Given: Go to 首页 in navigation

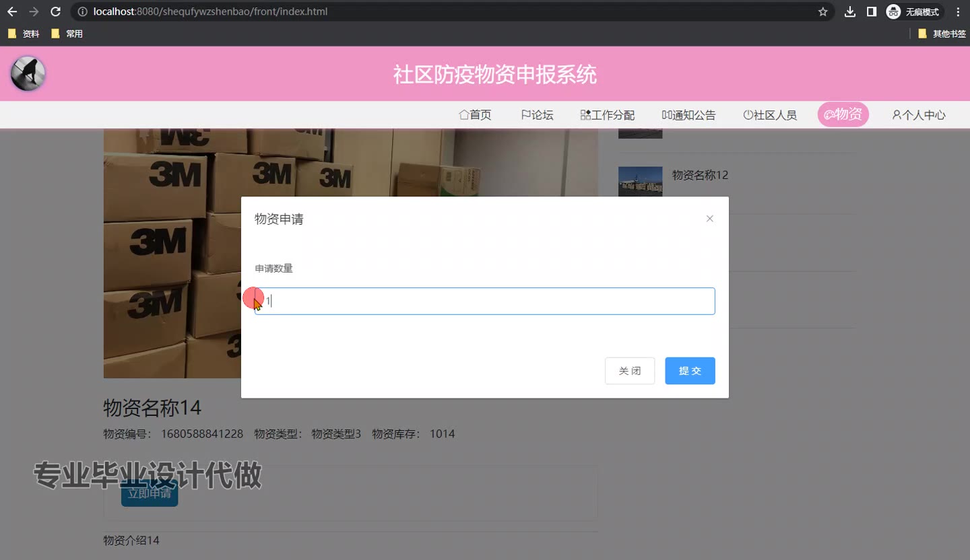Looking at the screenshot, I should tap(475, 115).
